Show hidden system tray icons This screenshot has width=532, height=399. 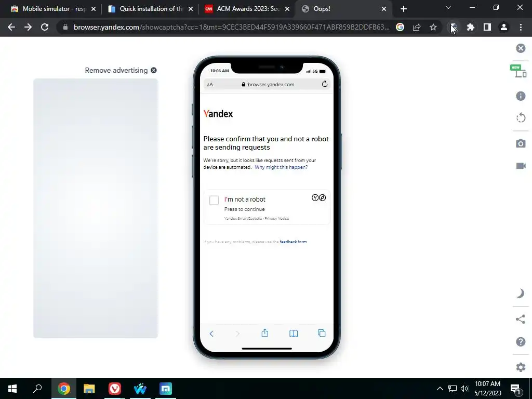pos(440,389)
